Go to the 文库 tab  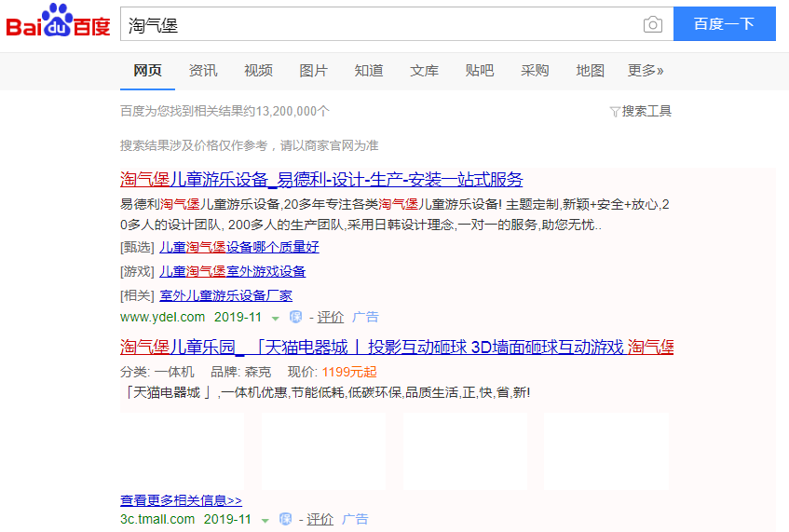click(x=424, y=71)
